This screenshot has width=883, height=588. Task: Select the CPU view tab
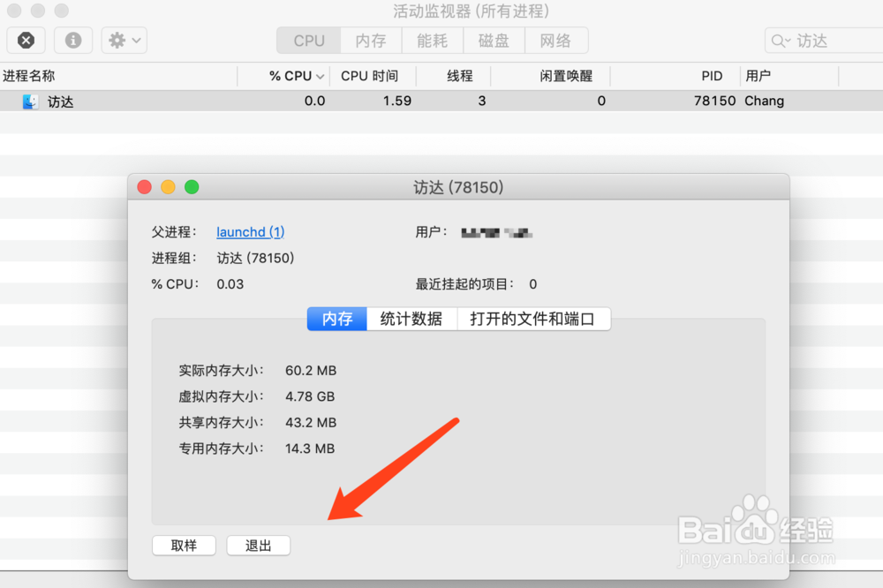[307, 40]
